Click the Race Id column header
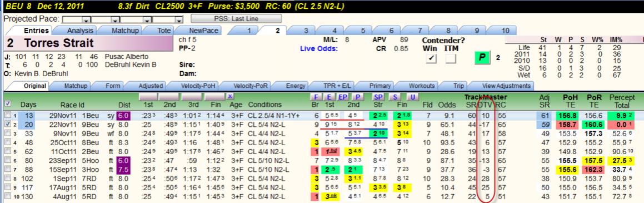The width and height of the screenshot is (644, 203). [72, 105]
